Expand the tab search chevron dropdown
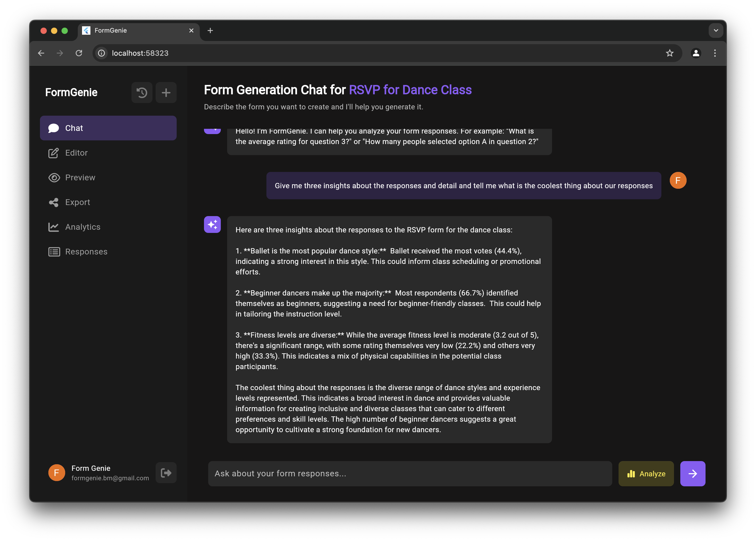756x541 pixels. [716, 31]
